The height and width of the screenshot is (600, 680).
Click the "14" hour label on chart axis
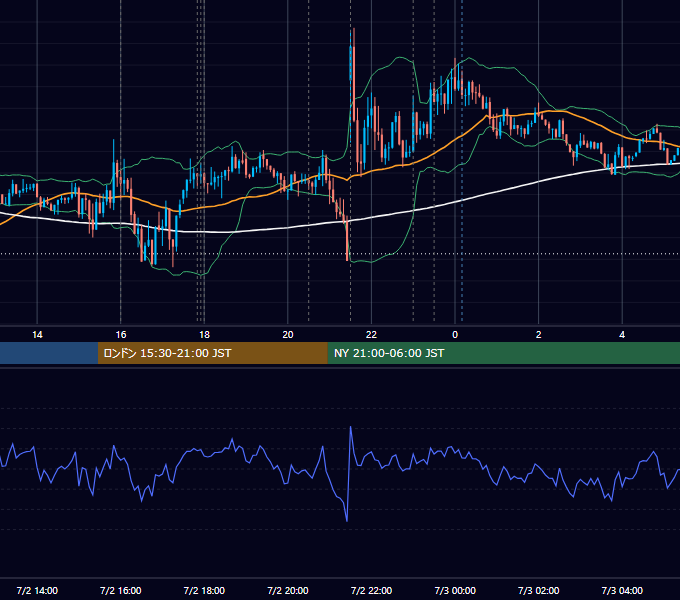tap(37, 335)
